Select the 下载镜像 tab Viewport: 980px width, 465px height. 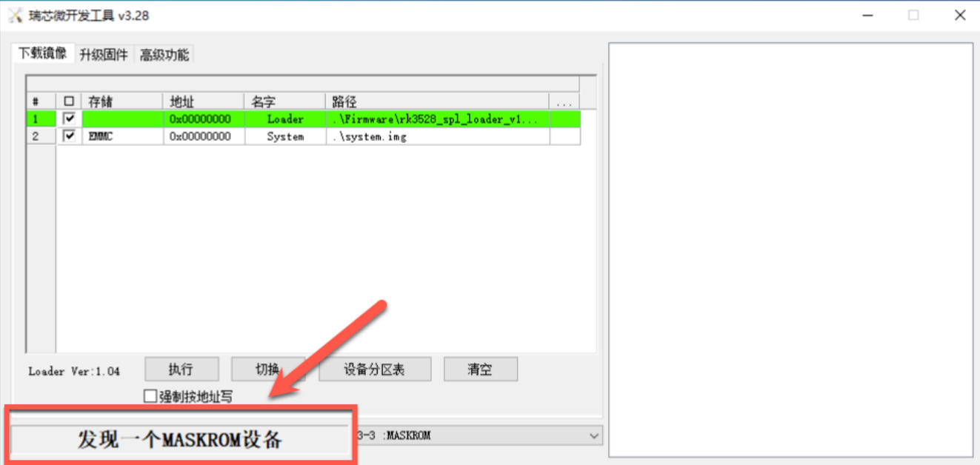click(42, 53)
